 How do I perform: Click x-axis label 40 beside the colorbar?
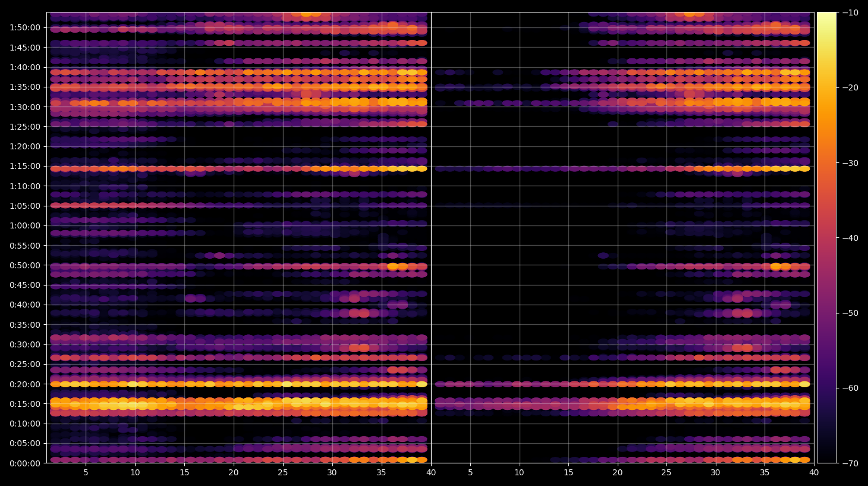click(814, 473)
